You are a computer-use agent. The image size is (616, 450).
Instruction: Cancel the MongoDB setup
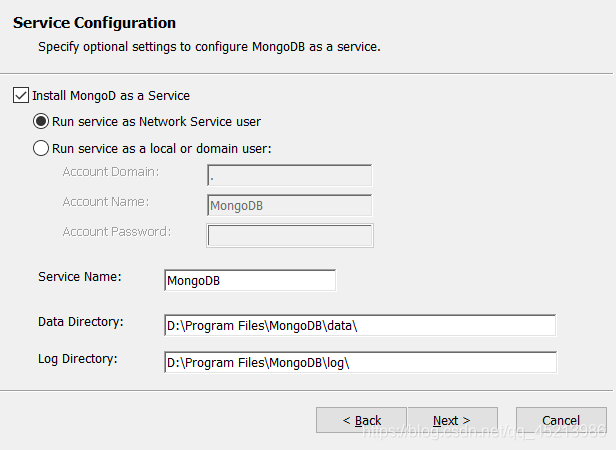coord(561,420)
